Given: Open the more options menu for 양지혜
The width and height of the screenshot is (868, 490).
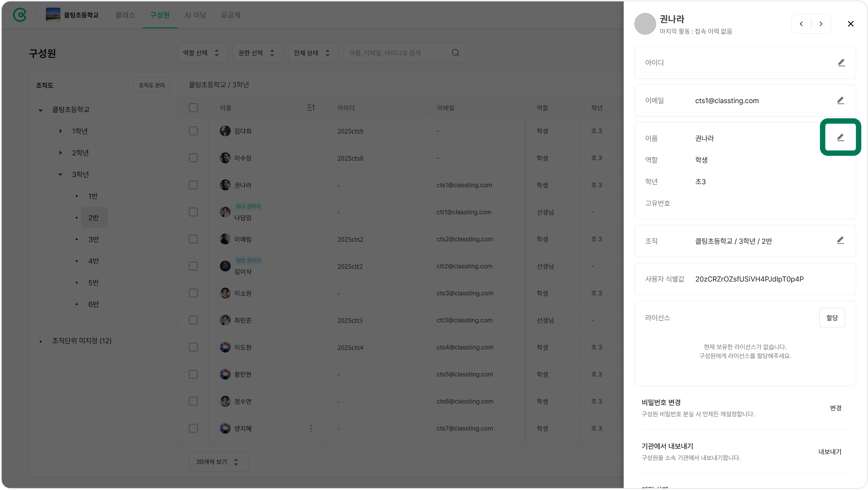Looking at the screenshot, I should point(311,428).
